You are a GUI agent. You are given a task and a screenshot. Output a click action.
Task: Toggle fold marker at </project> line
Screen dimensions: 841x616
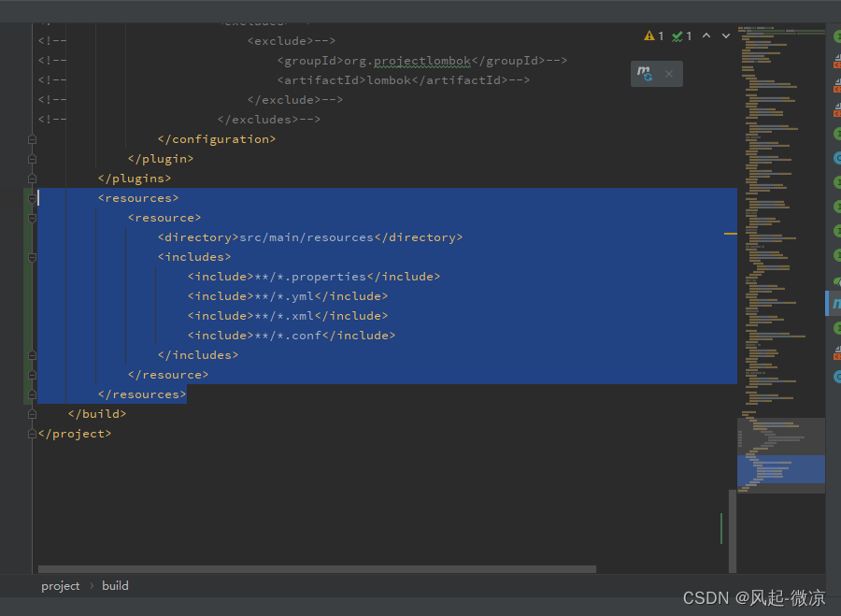(32, 434)
